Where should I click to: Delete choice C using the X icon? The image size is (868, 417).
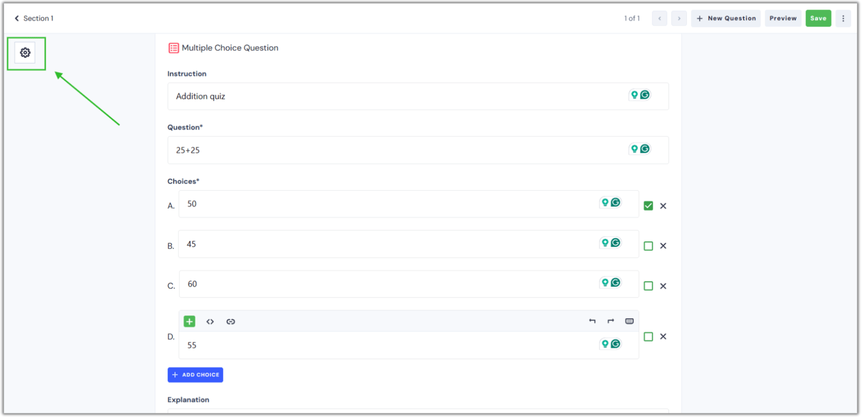pyautogui.click(x=663, y=286)
